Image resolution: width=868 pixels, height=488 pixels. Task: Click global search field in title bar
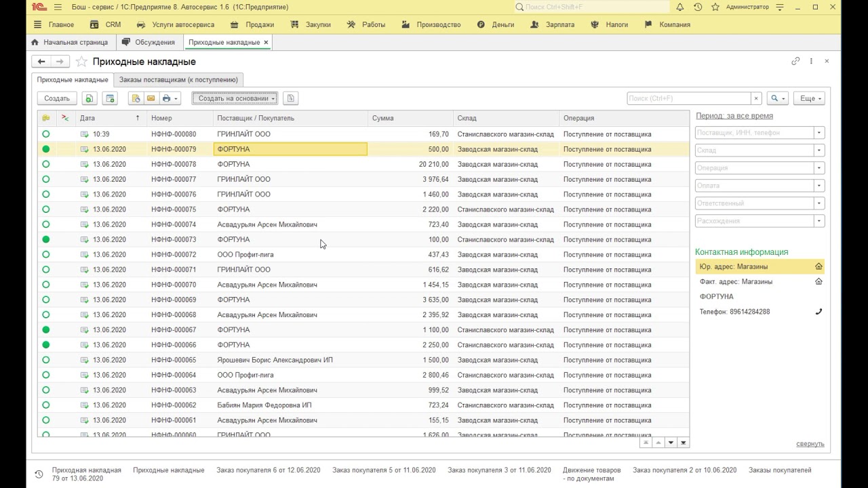(591, 7)
